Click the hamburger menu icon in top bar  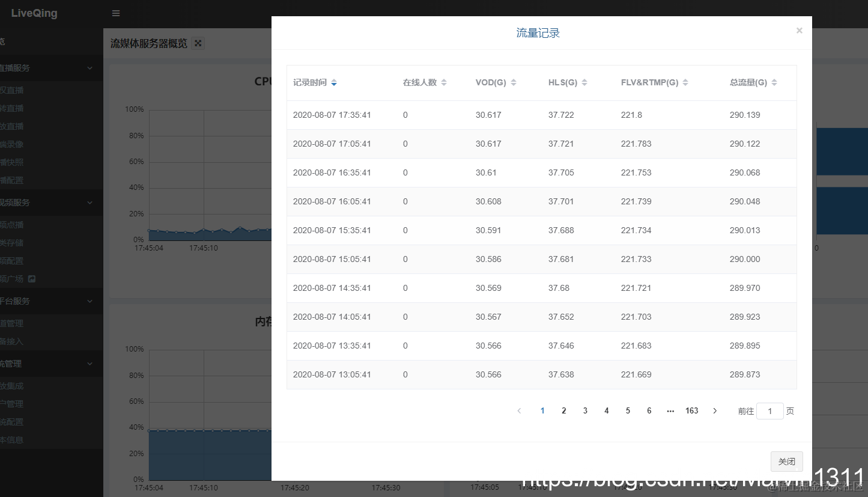(x=116, y=13)
